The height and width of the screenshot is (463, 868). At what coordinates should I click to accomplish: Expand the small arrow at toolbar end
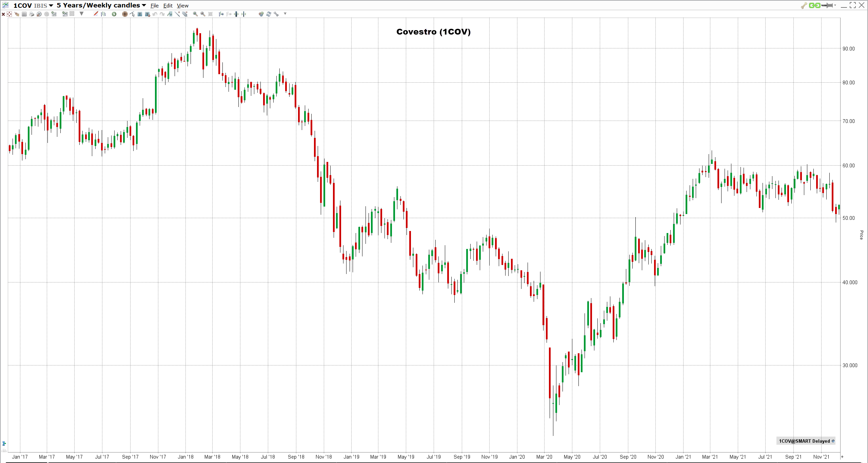pyautogui.click(x=285, y=14)
